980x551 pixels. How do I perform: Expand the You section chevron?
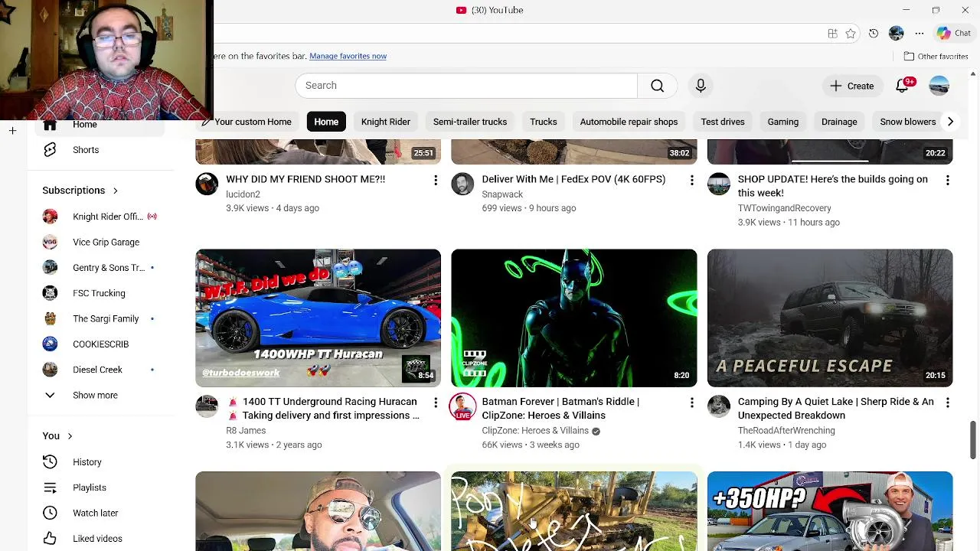[70, 436]
